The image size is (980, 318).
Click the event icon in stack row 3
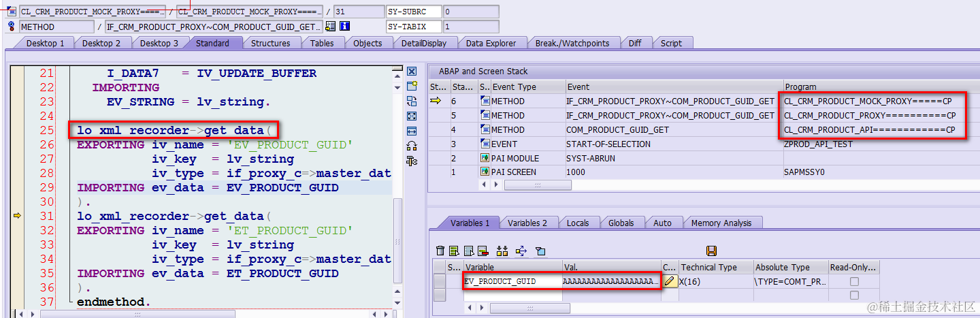tap(485, 144)
